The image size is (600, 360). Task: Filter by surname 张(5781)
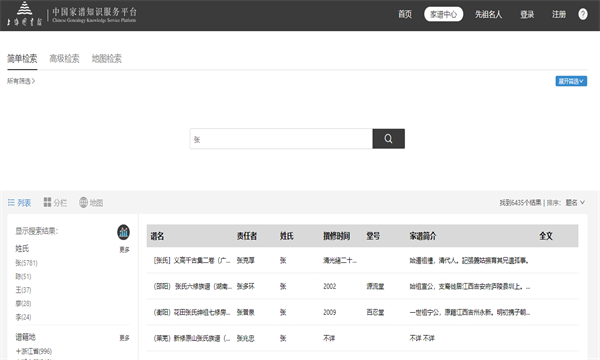[26, 263]
